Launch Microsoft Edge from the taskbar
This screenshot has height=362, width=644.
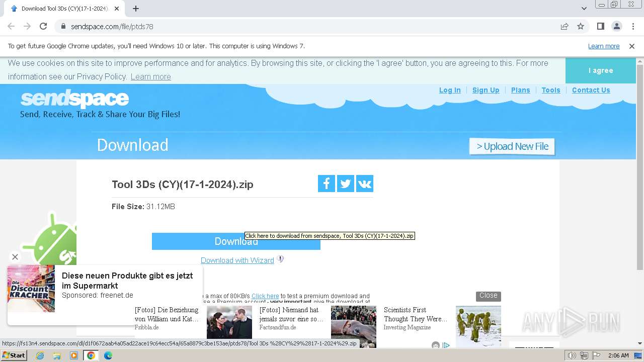tap(108, 355)
